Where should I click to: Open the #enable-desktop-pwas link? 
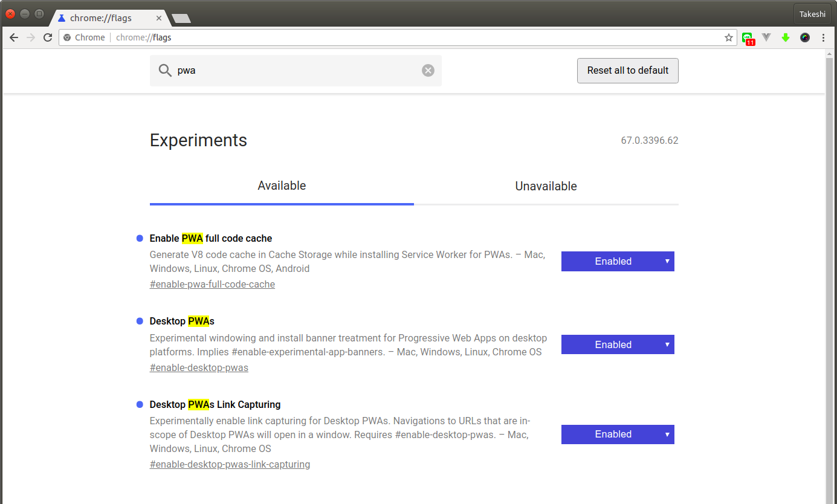point(199,367)
